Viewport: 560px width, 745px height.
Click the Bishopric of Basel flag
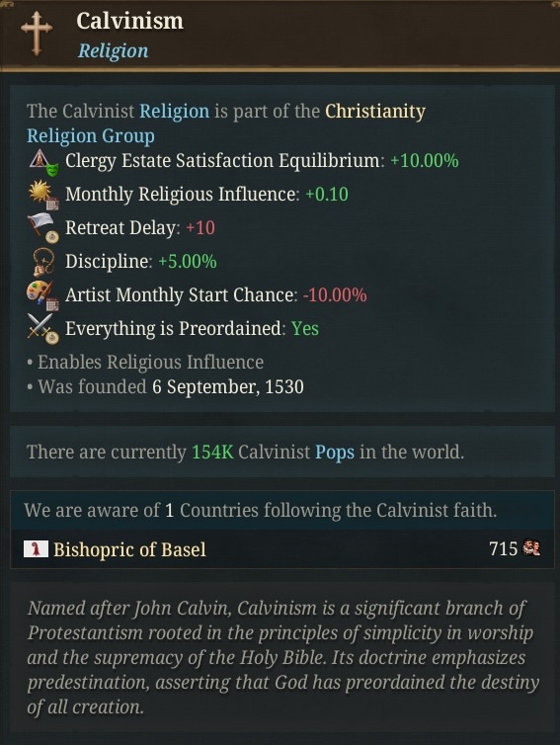37,548
